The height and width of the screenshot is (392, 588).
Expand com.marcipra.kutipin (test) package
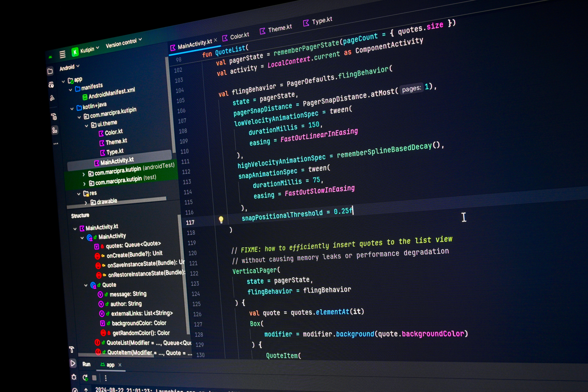[x=84, y=184]
